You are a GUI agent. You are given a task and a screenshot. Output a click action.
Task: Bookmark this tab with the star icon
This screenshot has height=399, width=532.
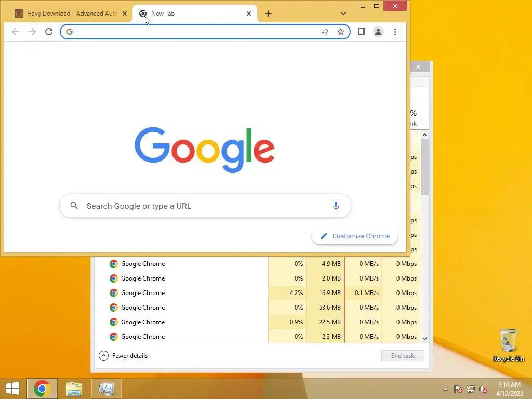[x=341, y=32]
